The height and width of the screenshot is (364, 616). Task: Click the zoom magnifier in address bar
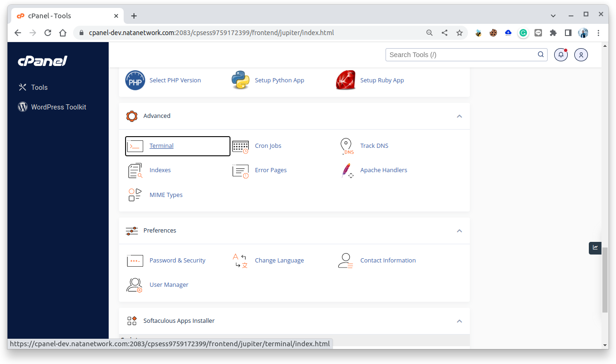tap(430, 33)
